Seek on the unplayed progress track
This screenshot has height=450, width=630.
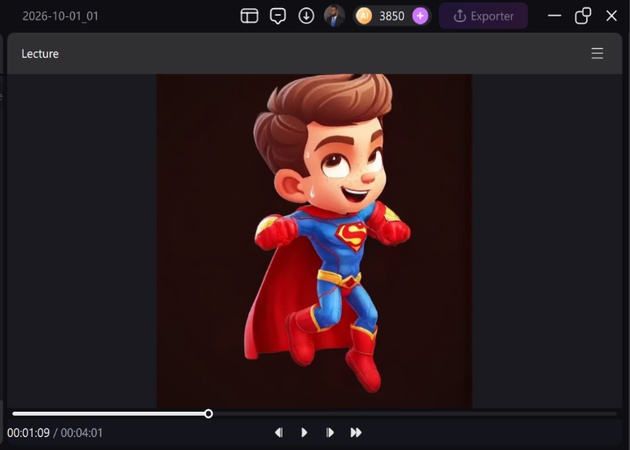tap(414, 413)
